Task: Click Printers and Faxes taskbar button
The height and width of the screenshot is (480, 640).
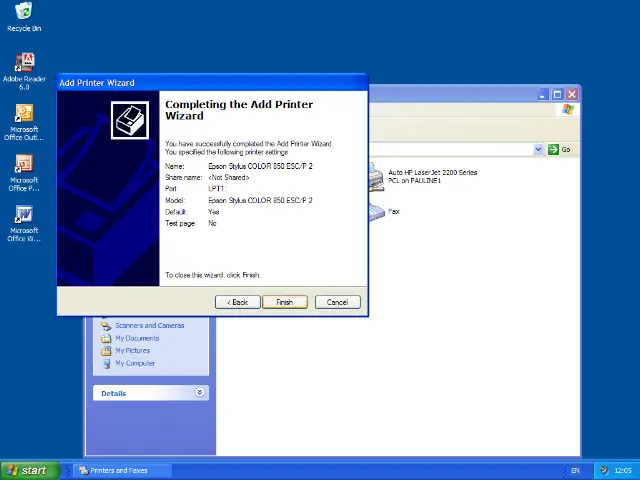Action: point(122,471)
